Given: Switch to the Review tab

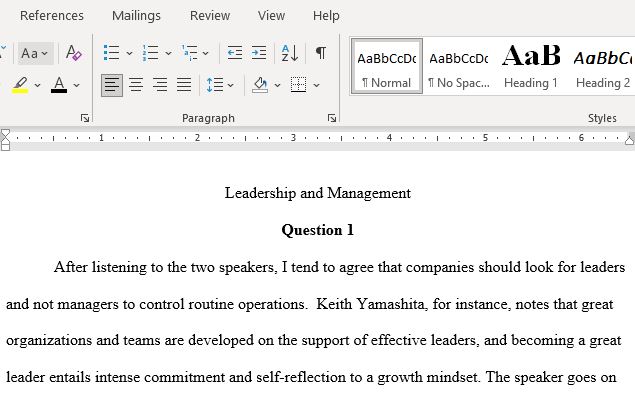Looking at the screenshot, I should (x=210, y=16).
